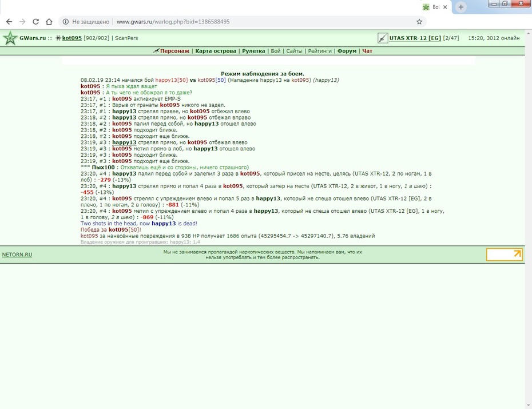Open the Персонаж menu item
Image resolution: width=532 pixels, height=409 pixels.
(174, 51)
